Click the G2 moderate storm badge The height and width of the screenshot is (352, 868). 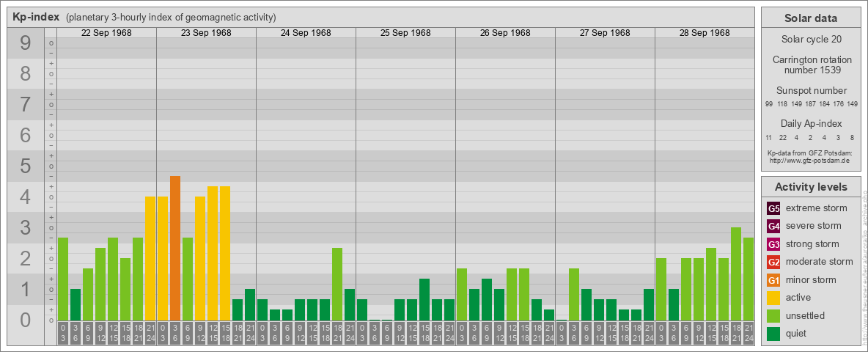tap(773, 262)
